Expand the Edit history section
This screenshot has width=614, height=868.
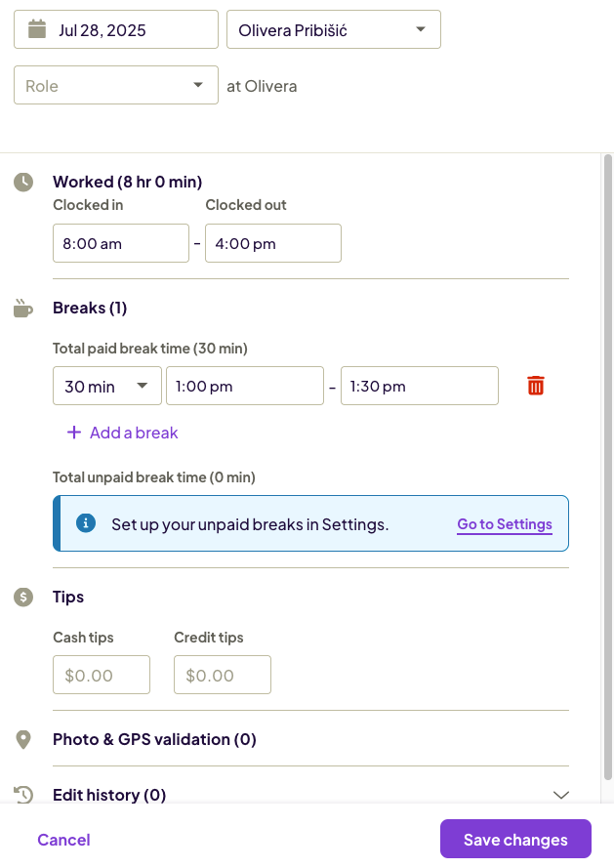click(x=559, y=795)
